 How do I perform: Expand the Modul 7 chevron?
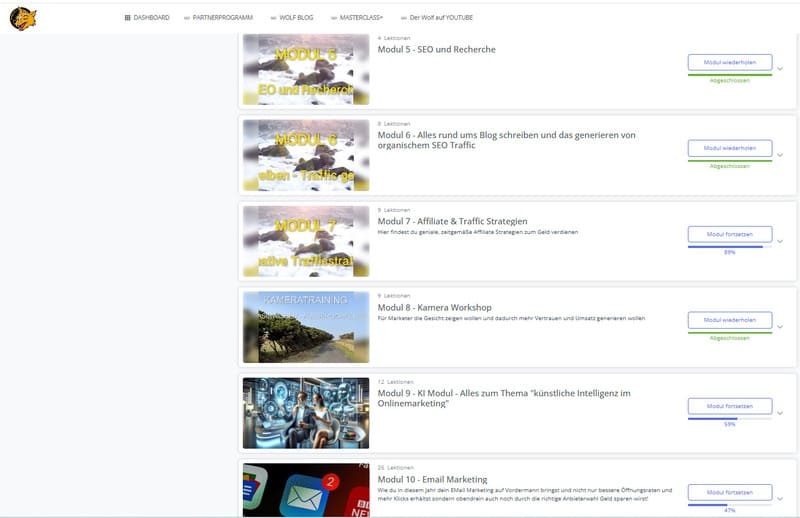780,241
